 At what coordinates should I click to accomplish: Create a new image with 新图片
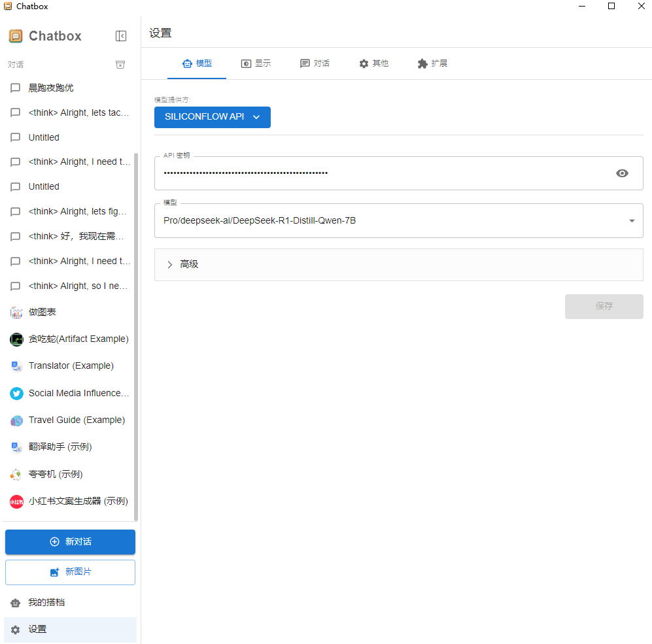pos(70,572)
